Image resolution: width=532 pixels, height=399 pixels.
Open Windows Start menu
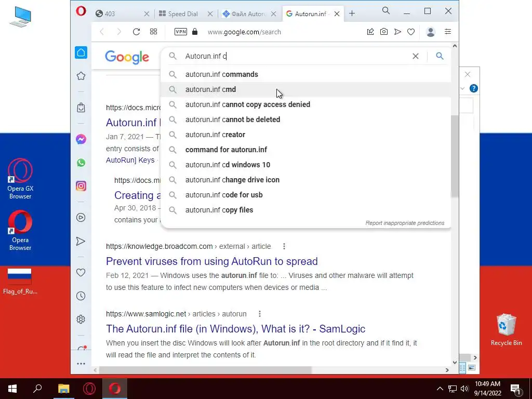pyautogui.click(x=12, y=389)
